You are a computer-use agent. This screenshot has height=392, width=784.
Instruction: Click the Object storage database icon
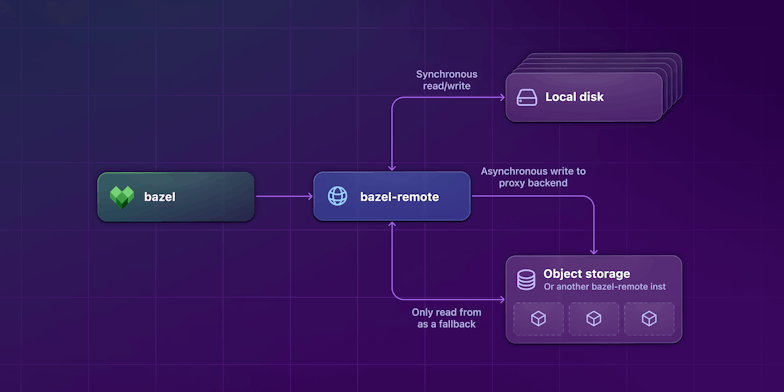[526, 280]
